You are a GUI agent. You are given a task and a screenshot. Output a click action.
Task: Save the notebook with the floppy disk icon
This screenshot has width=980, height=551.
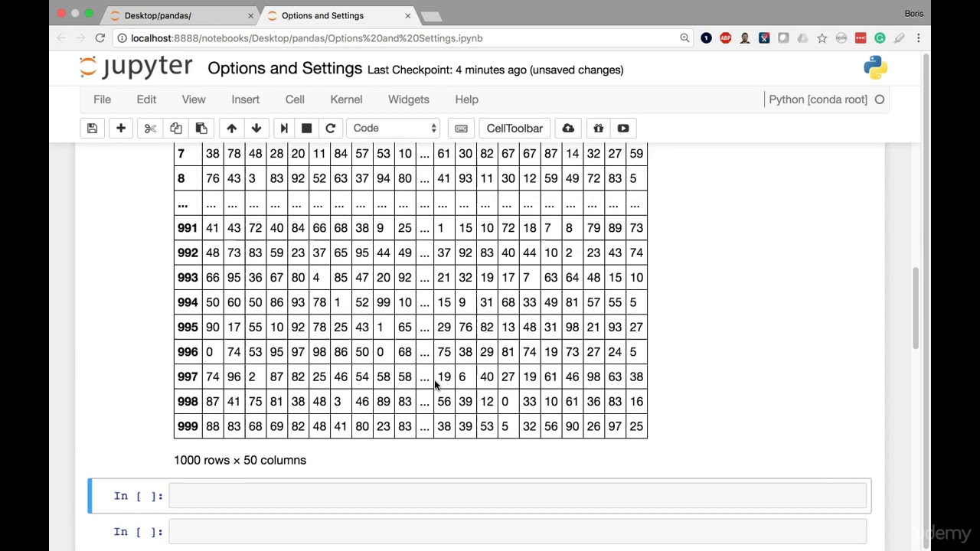pyautogui.click(x=92, y=129)
